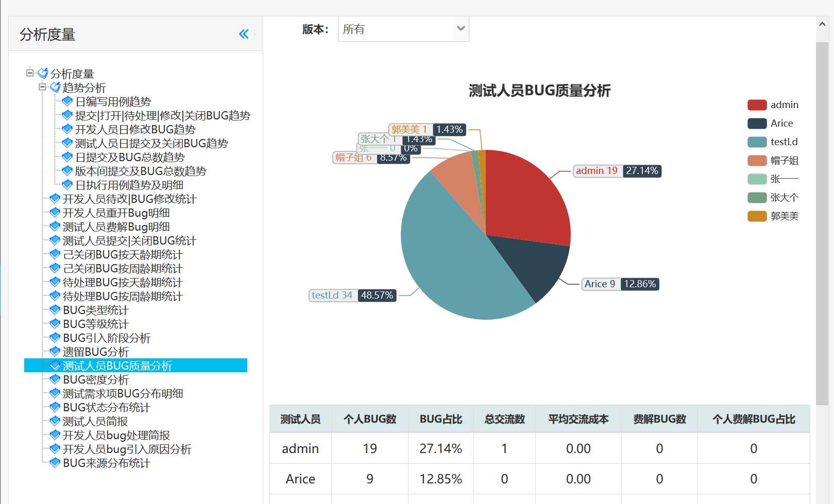Click the 12.85% cell in Arice row
This screenshot has height=504, width=834.
click(441, 479)
